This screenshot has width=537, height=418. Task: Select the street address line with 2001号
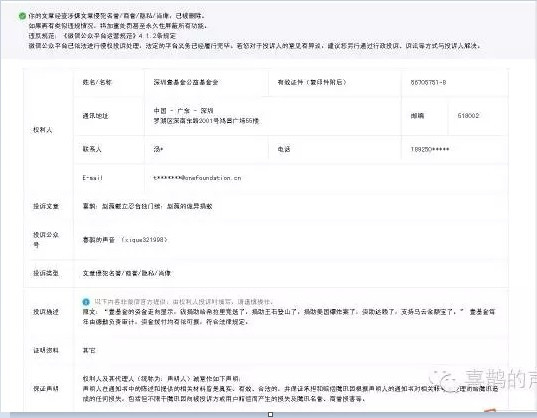pyautogui.click(x=207, y=121)
